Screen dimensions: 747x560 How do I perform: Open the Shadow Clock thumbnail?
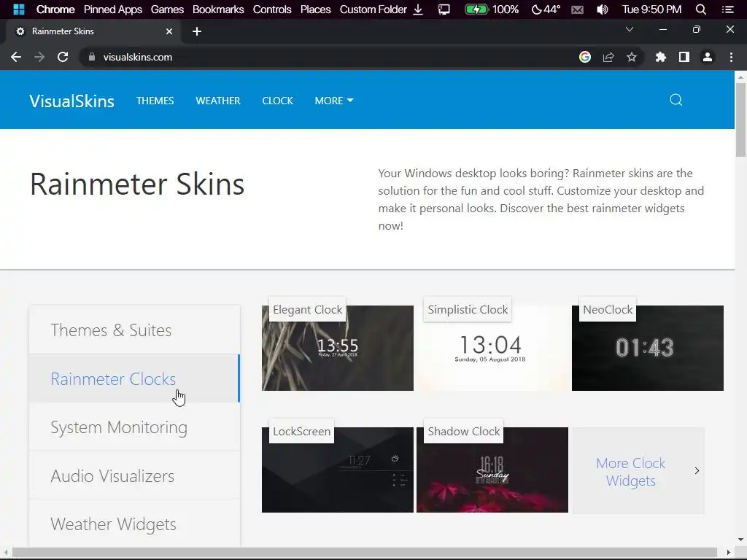[492, 470]
